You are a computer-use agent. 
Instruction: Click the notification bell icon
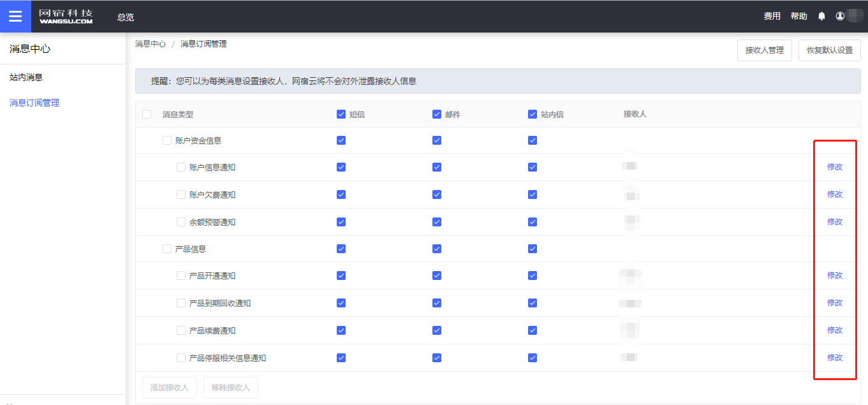tap(821, 17)
